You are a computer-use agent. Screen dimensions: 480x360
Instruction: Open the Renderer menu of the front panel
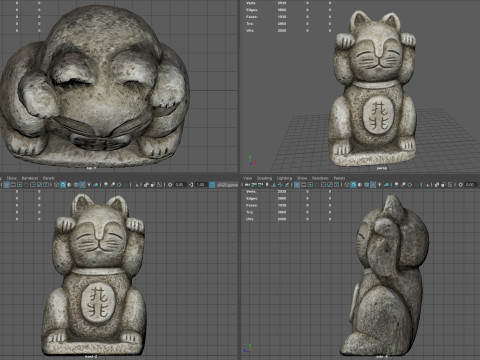pos(30,178)
